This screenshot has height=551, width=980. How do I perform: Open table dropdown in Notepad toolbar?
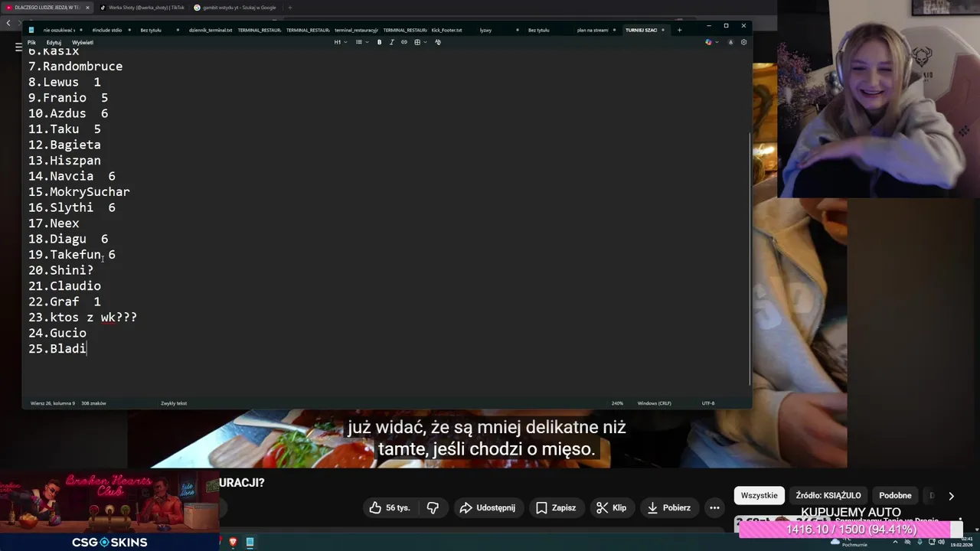420,42
